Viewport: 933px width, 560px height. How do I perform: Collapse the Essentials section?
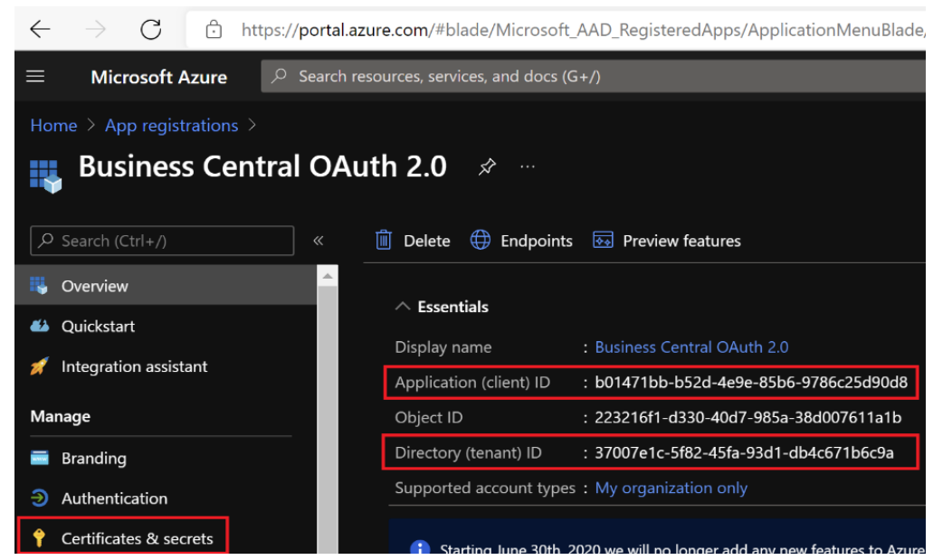(x=404, y=307)
